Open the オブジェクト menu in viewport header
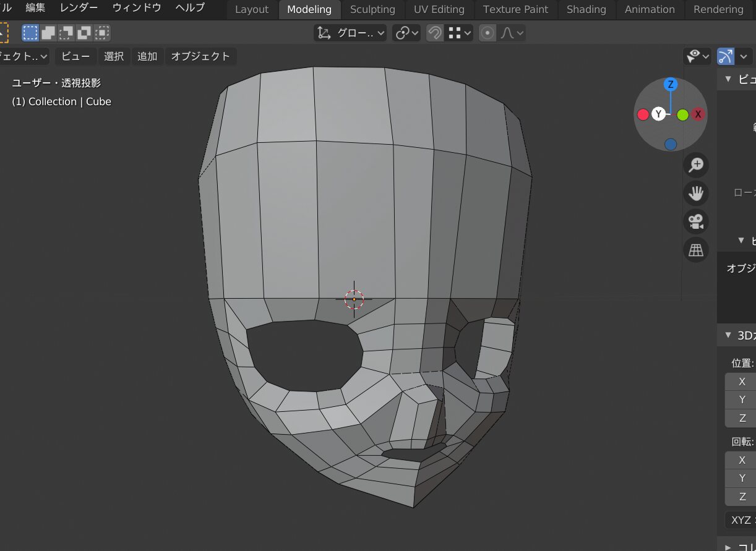756x551 pixels. [x=200, y=56]
